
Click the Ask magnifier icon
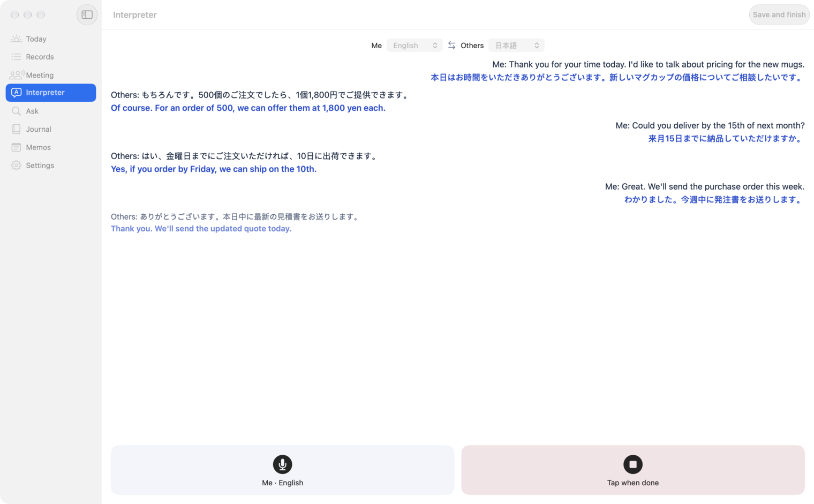point(16,111)
